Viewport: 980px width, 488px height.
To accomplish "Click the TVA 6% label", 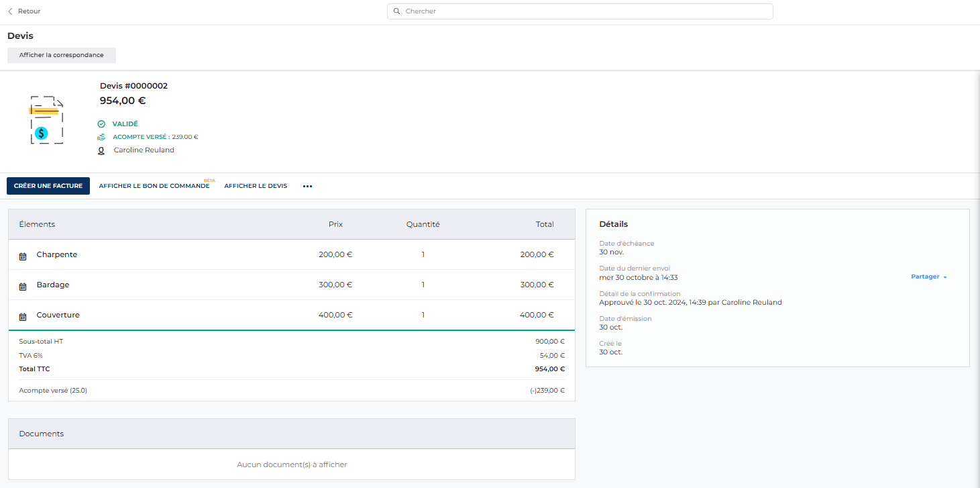I will coord(31,356).
